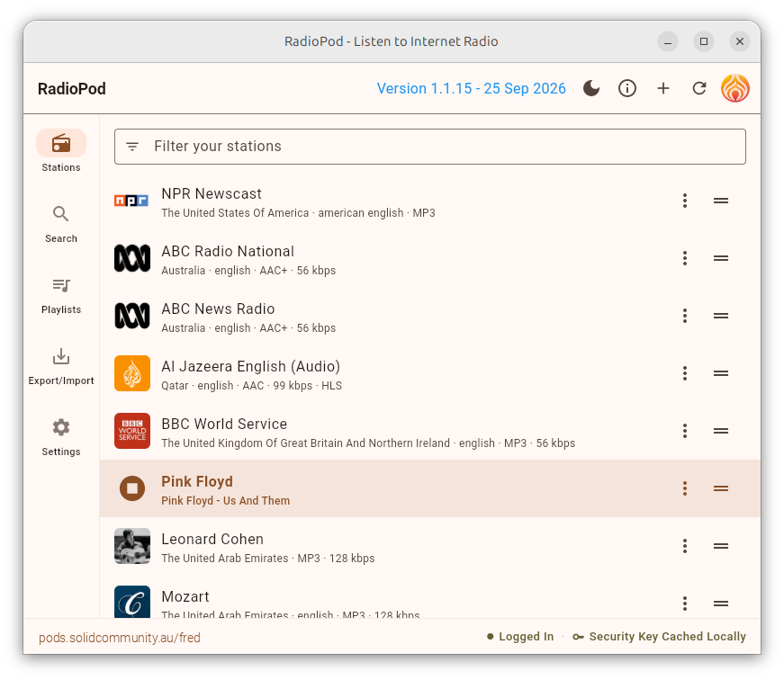Toggle dark mode with the moon icon
The image size is (784, 680).
point(591,88)
